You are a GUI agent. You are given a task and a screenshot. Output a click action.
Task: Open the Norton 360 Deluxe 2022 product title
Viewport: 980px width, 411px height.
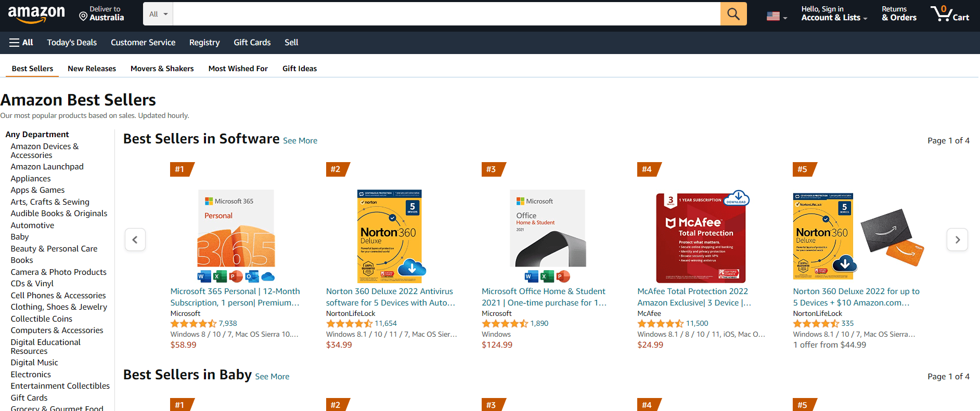click(389, 297)
